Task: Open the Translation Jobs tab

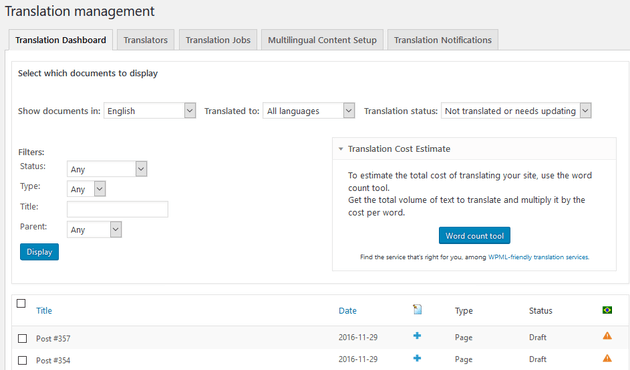Action: [x=218, y=40]
